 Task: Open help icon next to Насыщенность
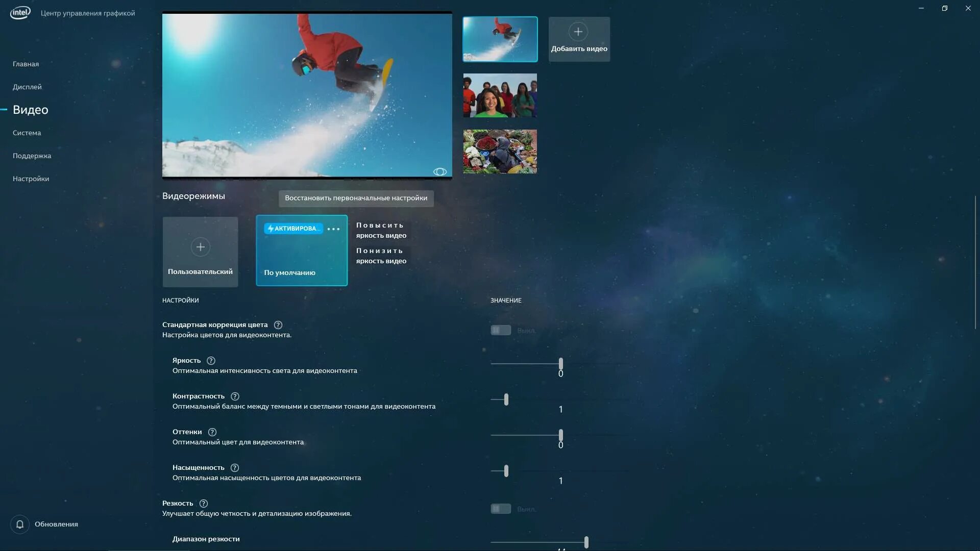point(235,468)
